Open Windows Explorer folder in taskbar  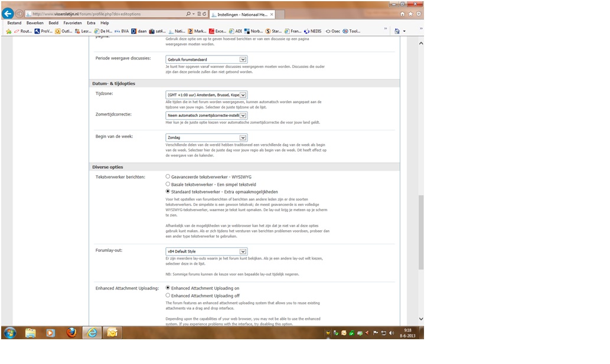click(x=31, y=332)
